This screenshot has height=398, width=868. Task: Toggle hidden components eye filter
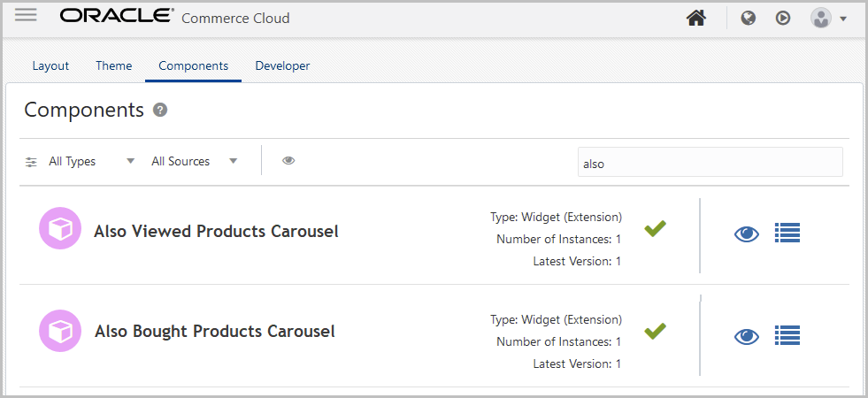click(288, 161)
